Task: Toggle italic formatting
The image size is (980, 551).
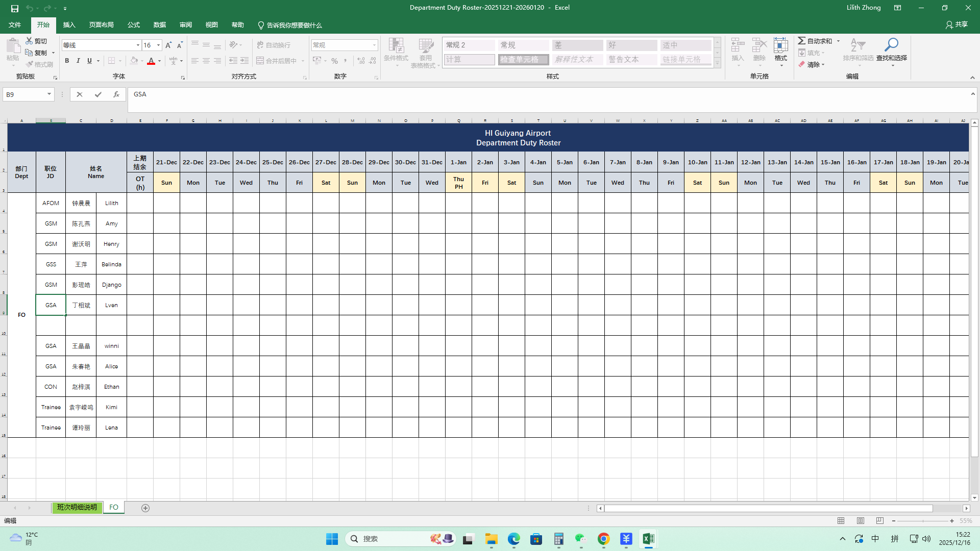Action: click(78, 61)
